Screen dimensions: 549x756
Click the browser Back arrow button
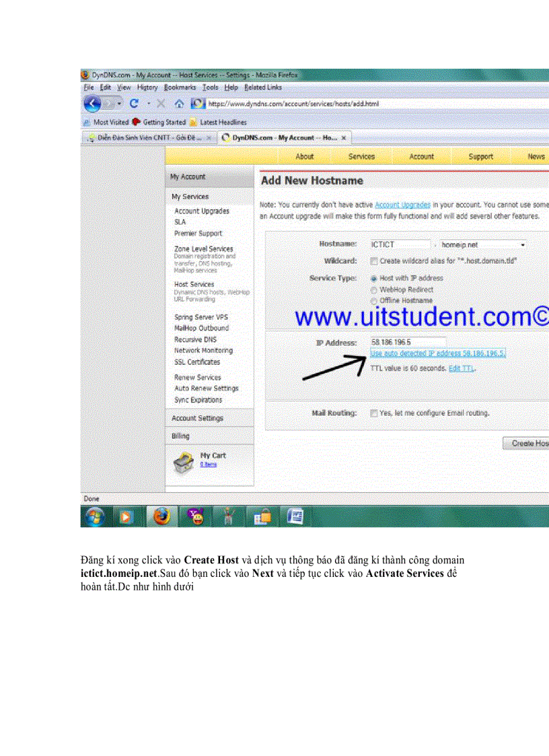tap(93, 104)
